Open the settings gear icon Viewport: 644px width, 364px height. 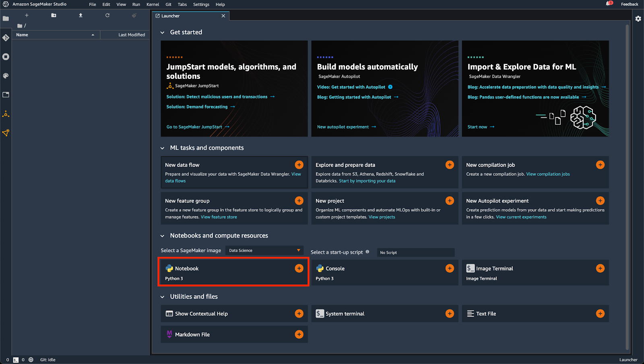[638, 19]
